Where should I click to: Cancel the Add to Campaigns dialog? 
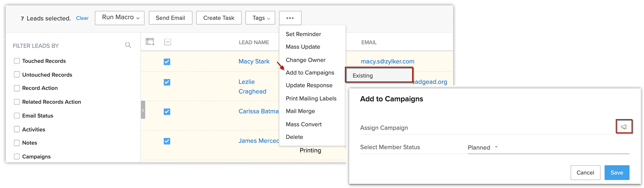coord(585,173)
